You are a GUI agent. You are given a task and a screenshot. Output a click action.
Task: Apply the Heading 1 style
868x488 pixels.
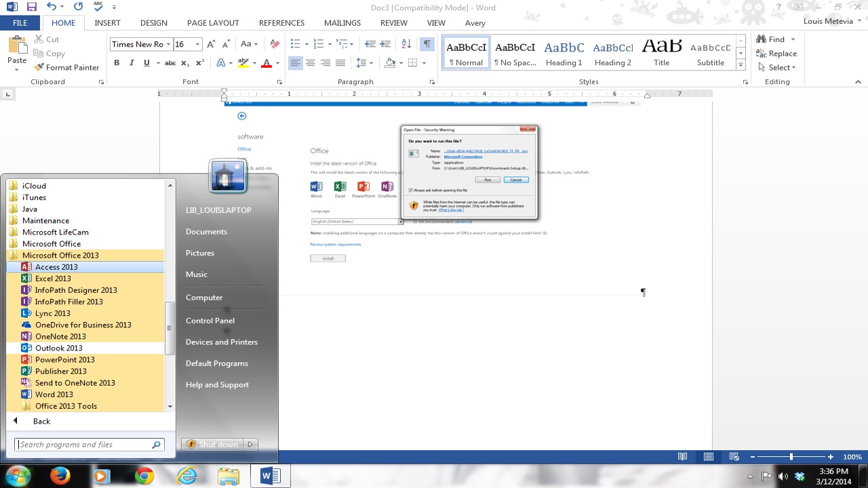(x=564, y=53)
